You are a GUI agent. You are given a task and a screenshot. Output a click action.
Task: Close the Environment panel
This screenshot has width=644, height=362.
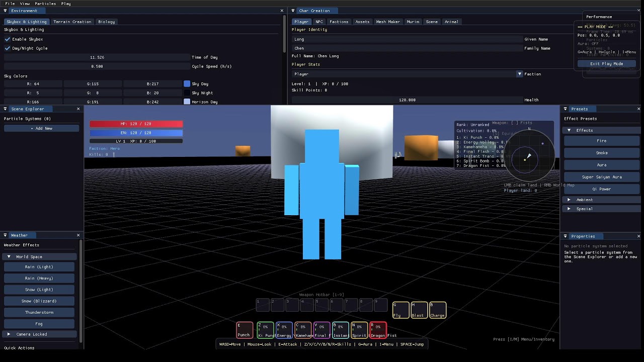click(x=282, y=11)
